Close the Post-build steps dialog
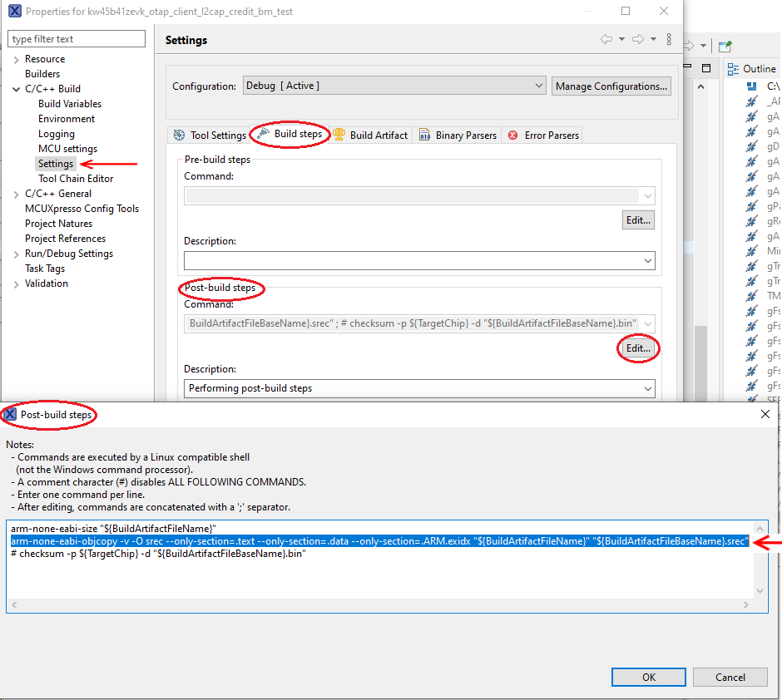 (x=765, y=413)
